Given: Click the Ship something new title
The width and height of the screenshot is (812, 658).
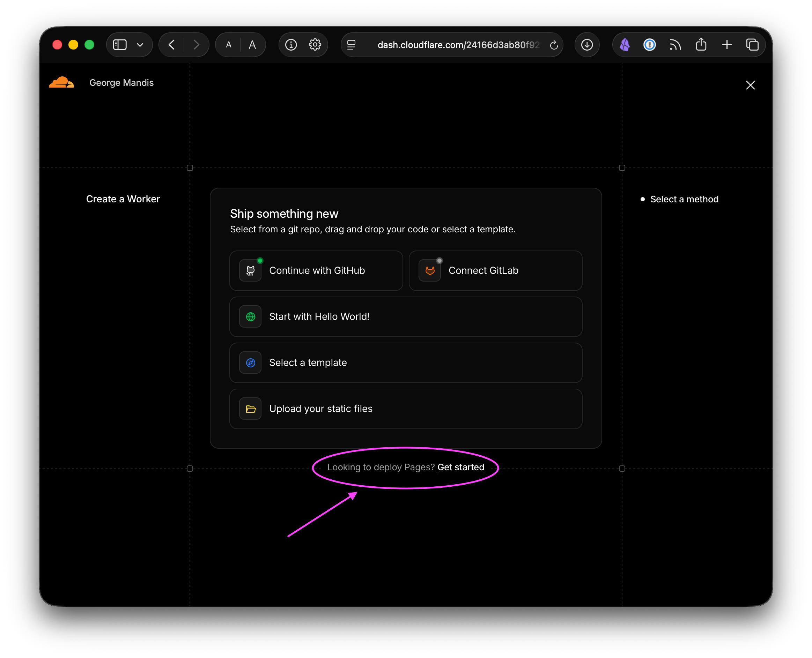Looking at the screenshot, I should pyautogui.click(x=284, y=214).
